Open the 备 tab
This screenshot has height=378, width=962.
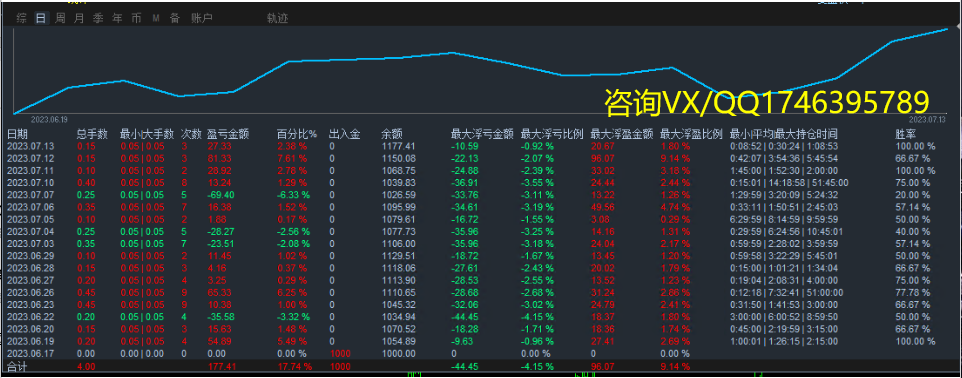175,18
